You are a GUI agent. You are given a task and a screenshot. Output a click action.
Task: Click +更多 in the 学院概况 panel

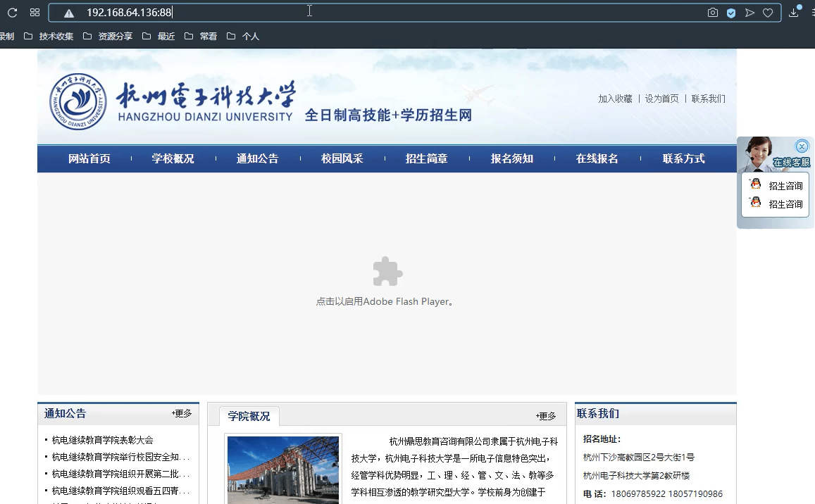[x=546, y=416]
